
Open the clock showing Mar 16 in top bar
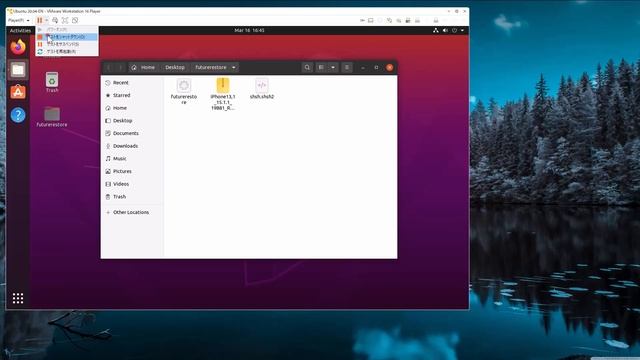249,31
